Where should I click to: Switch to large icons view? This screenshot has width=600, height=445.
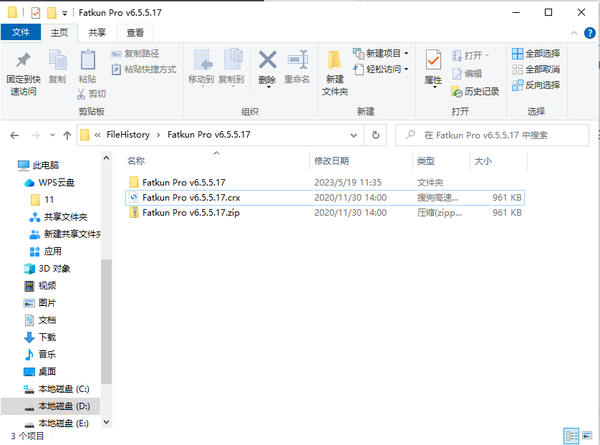(587, 436)
